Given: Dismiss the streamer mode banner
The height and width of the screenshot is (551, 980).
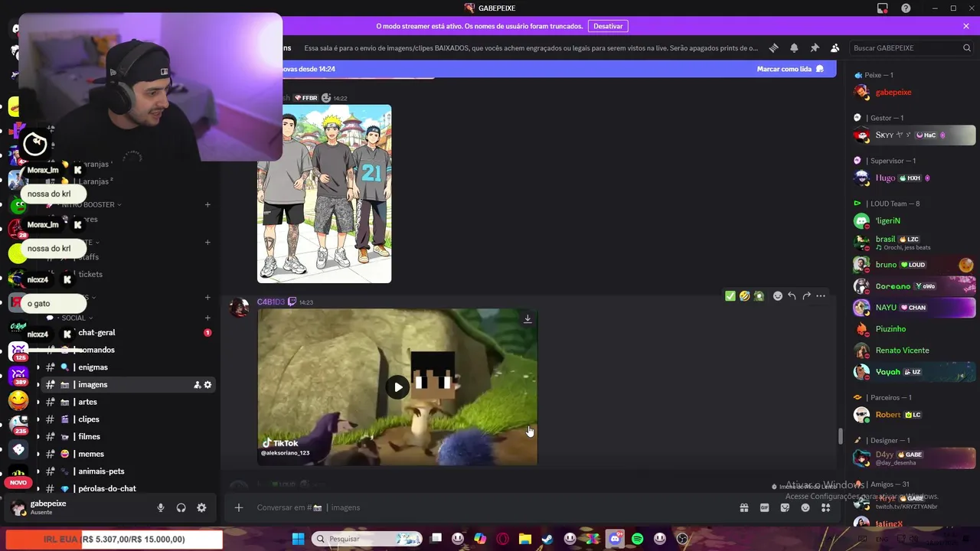Looking at the screenshot, I should tap(966, 26).
